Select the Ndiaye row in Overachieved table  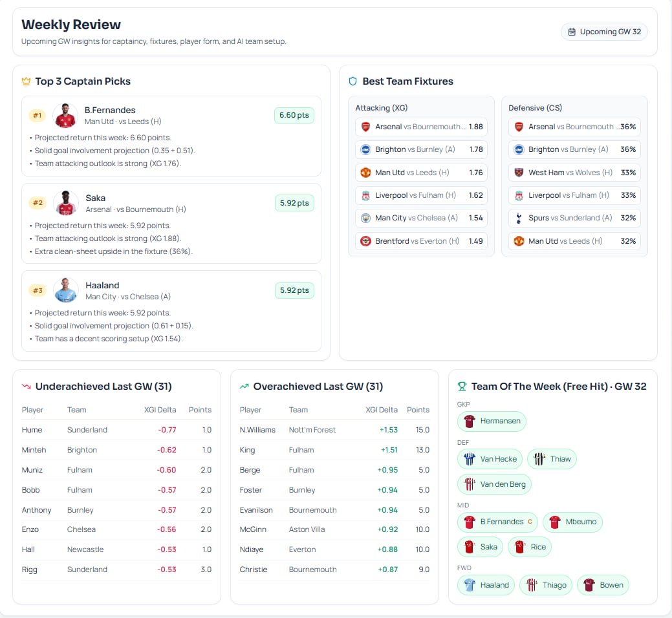pyautogui.click(x=334, y=549)
